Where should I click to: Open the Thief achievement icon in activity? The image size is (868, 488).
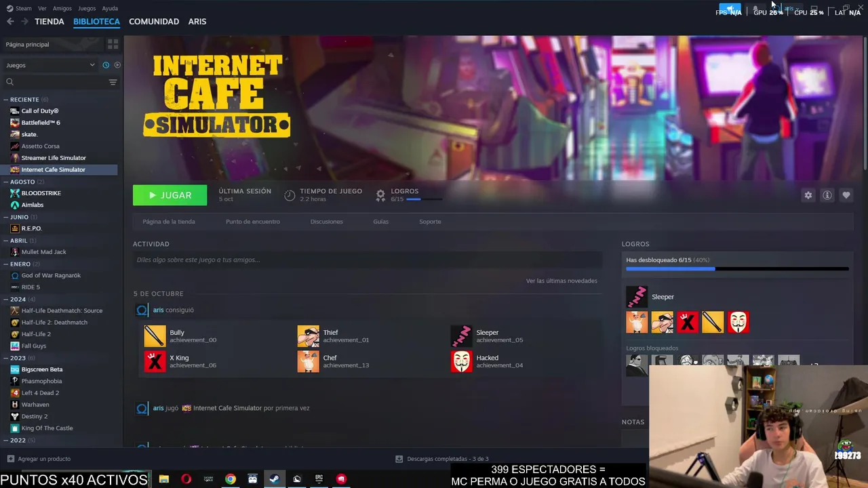pos(308,336)
